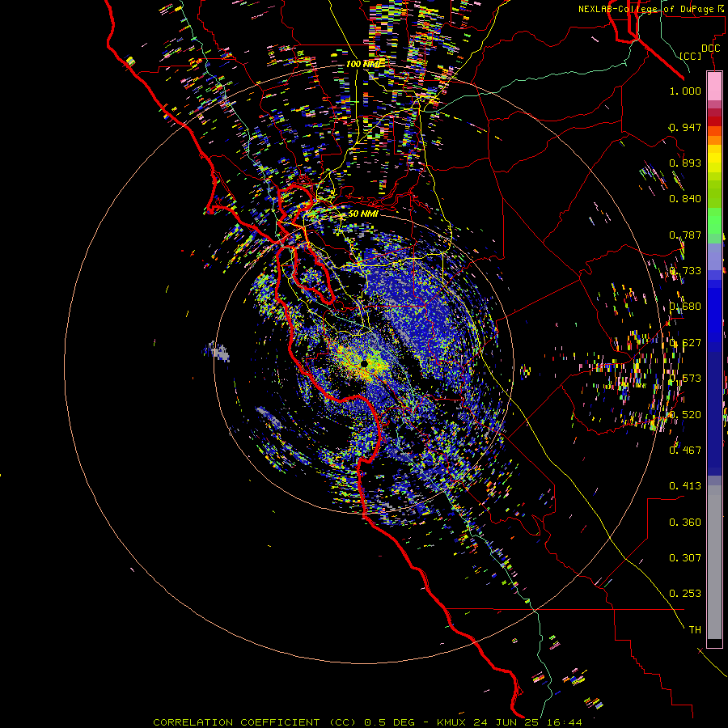The width and height of the screenshot is (728, 728).
Task: Click the 100 NMI range ring label
Action: [x=365, y=64]
